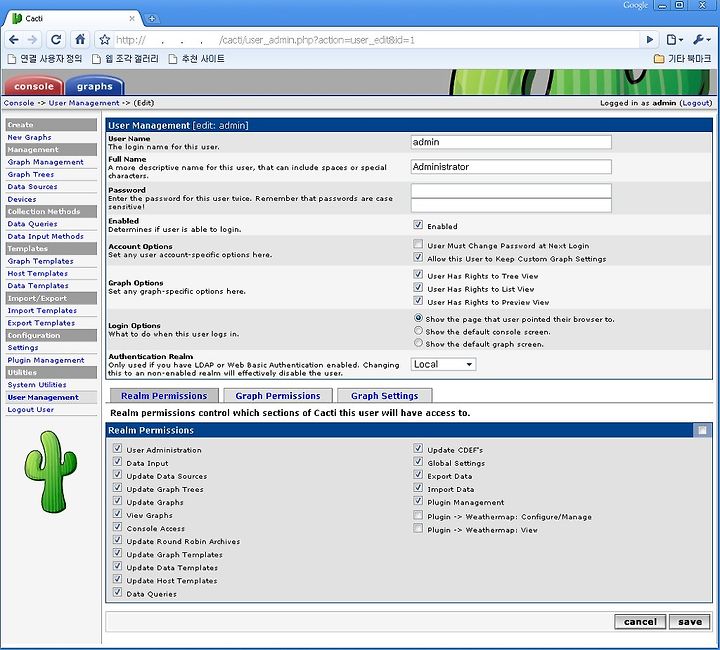Toggle Allow this User to Keep Custom Graph Settings
The image size is (720, 650).
418,257
